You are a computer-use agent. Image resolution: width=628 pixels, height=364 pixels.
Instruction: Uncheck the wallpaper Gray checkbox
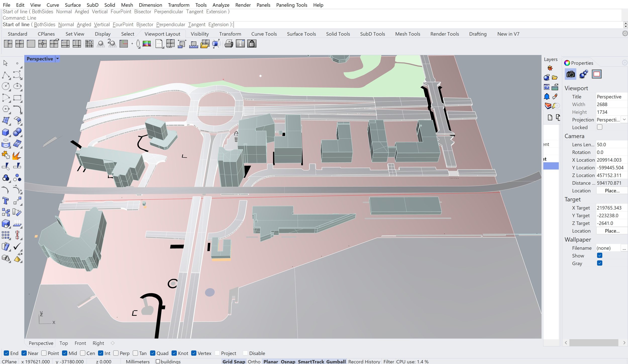(x=600, y=263)
